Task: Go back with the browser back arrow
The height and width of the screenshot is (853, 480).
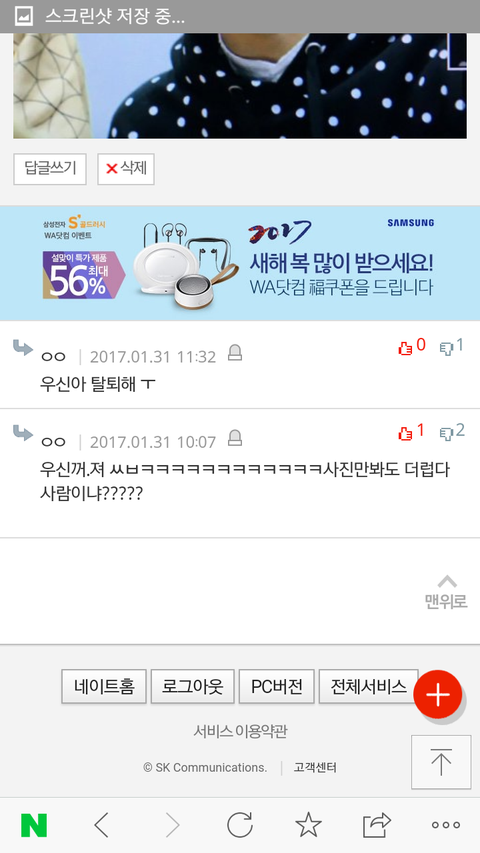Action: tap(101, 825)
